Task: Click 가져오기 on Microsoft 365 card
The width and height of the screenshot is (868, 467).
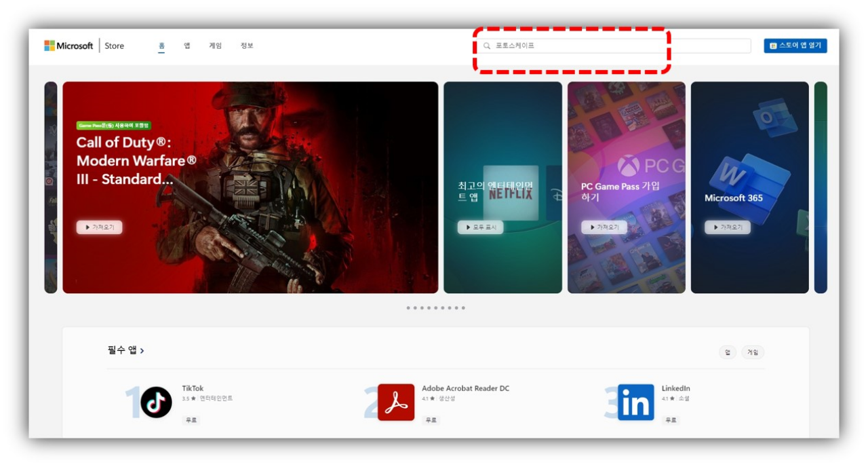Action: tap(727, 227)
